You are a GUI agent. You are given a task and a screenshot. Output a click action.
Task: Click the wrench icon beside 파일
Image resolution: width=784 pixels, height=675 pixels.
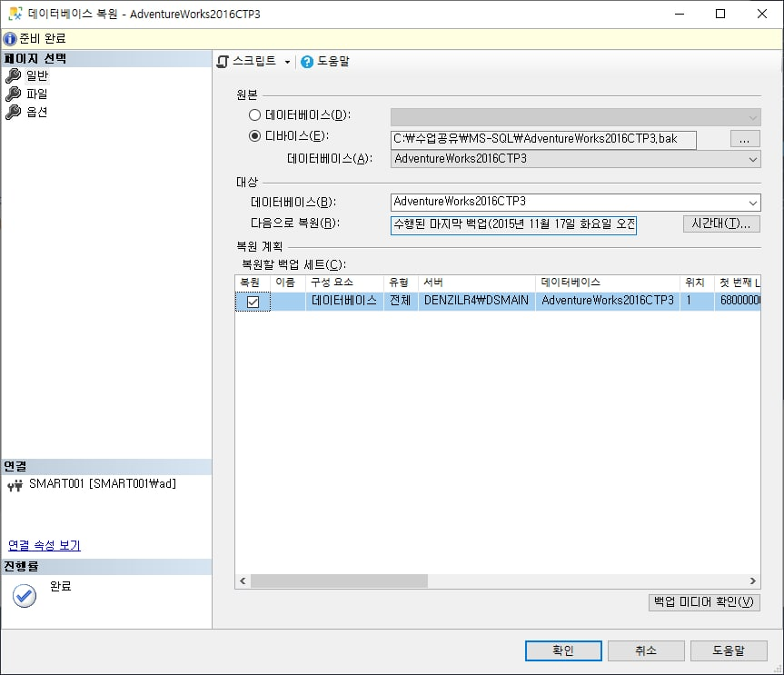point(13,94)
